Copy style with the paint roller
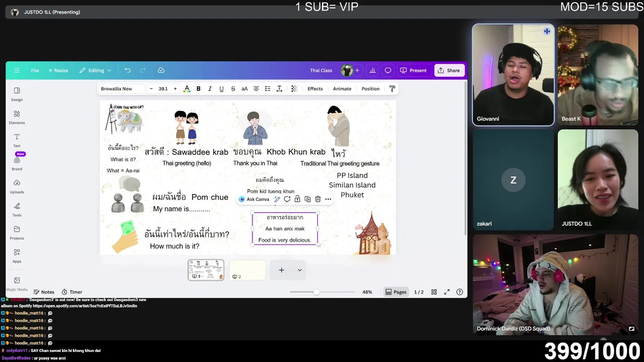This screenshot has height=362, width=644. pos(392,88)
